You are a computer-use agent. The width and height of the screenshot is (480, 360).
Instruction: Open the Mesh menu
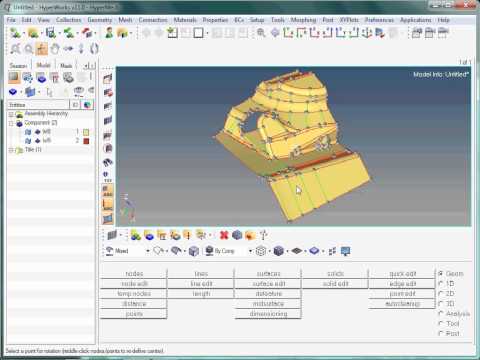pos(125,20)
